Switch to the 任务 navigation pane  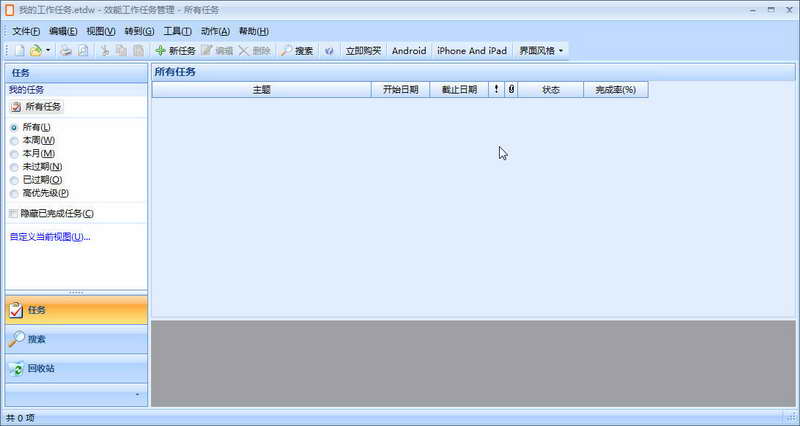[77, 310]
